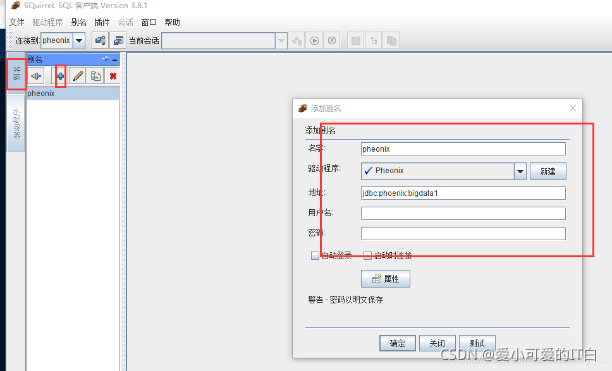Image resolution: width=612 pixels, height=371 pixels.
Task: Click the tree-style icon between tile and cascade
Action: 374,41
